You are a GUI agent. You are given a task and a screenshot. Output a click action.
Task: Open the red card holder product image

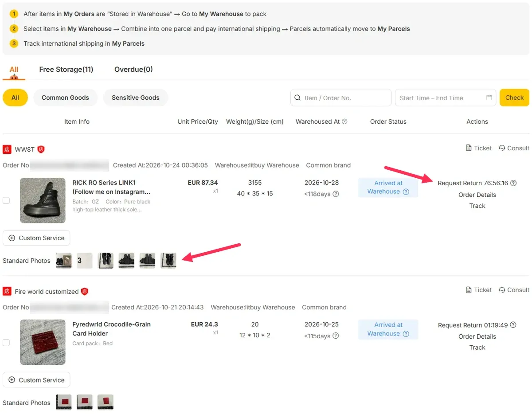(43, 342)
